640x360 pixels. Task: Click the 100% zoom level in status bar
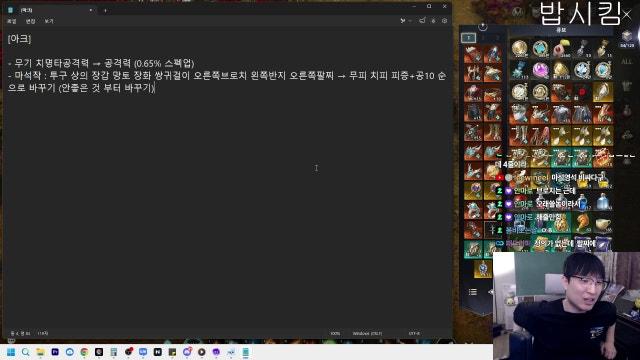(x=335, y=333)
